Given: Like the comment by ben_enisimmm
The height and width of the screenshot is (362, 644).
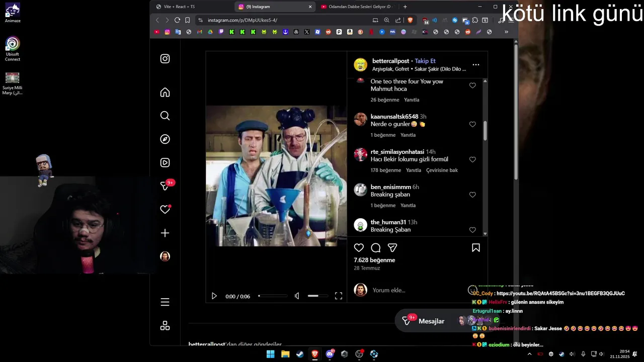Looking at the screenshot, I should [x=472, y=195].
